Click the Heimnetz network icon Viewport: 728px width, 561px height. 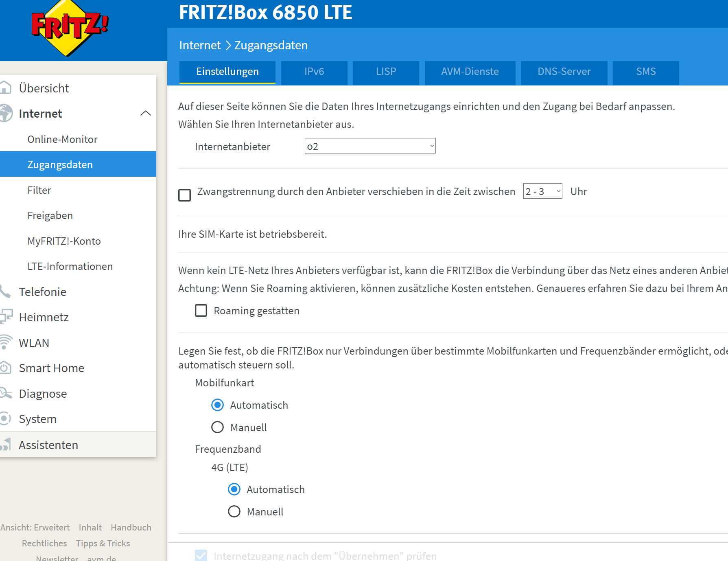[6, 317]
